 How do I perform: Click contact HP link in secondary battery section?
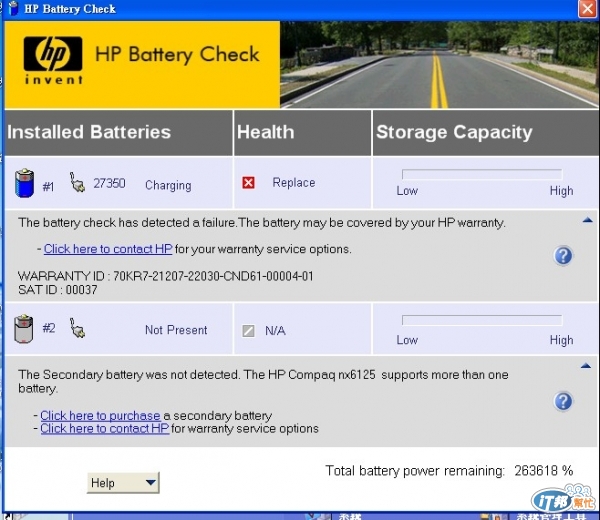tap(105, 428)
